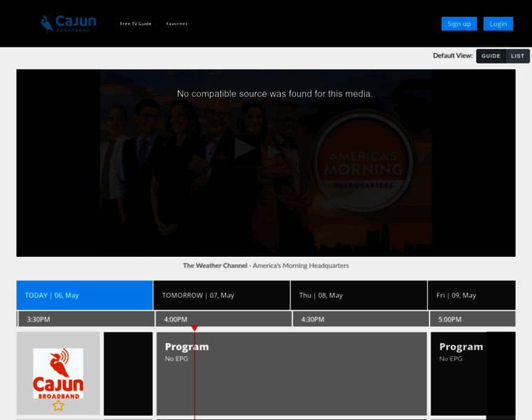Select the Thu 08, May tab
532x420 pixels.
tap(359, 295)
